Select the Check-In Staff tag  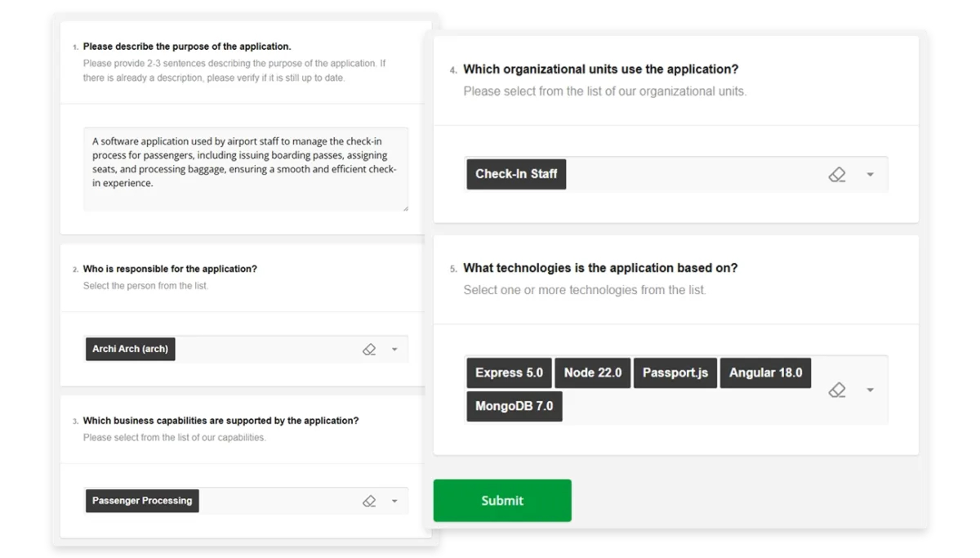[x=516, y=174]
